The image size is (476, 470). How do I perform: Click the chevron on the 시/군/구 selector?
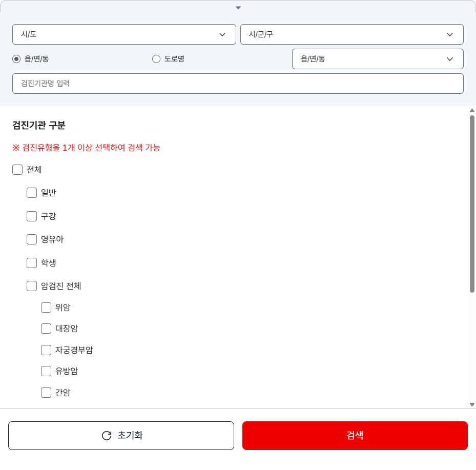pyautogui.click(x=450, y=34)
